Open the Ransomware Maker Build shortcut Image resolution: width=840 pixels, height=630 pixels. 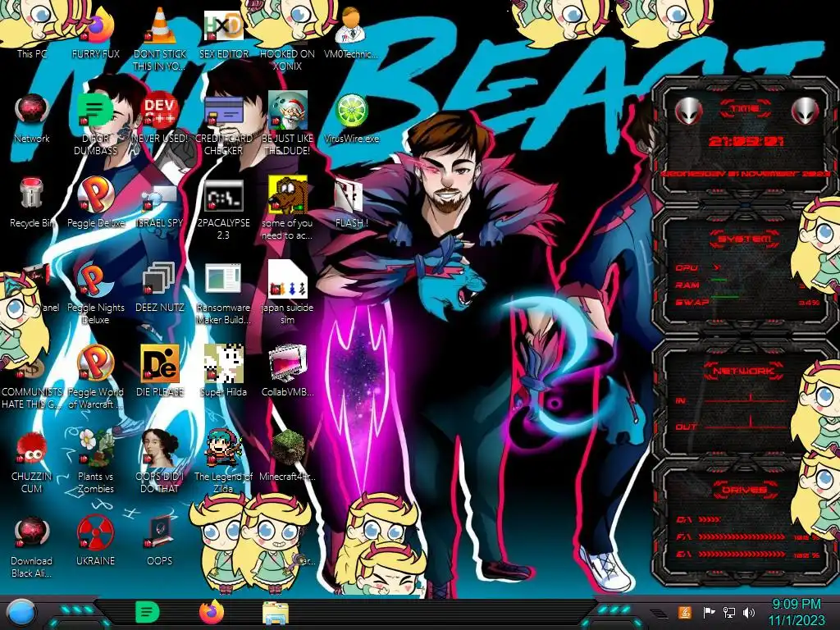point(223,294)
